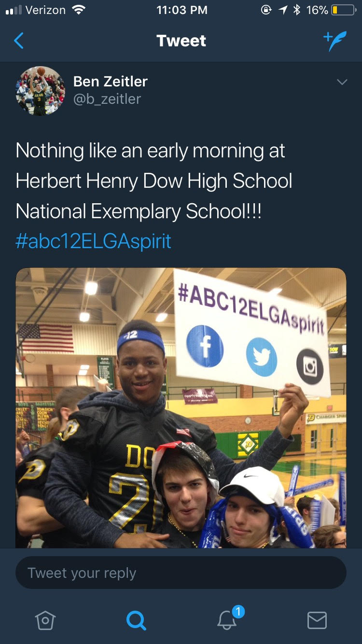This screenshot has height=644, width=362.
Task: Compose a new tweet with feather icon
Action: click(x=335, y=42)
